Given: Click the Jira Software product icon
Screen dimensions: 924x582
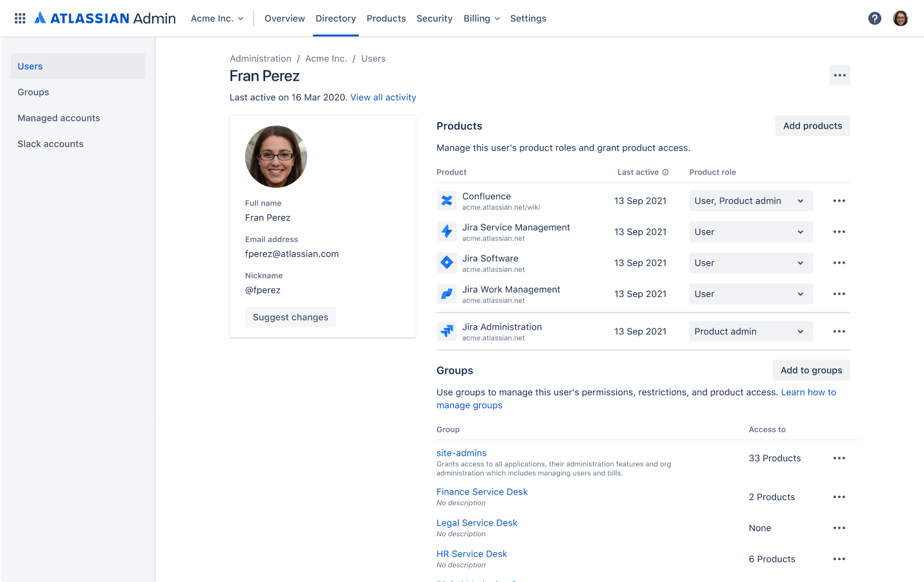Looking at the screenshot, I should [x=447, y=263].
